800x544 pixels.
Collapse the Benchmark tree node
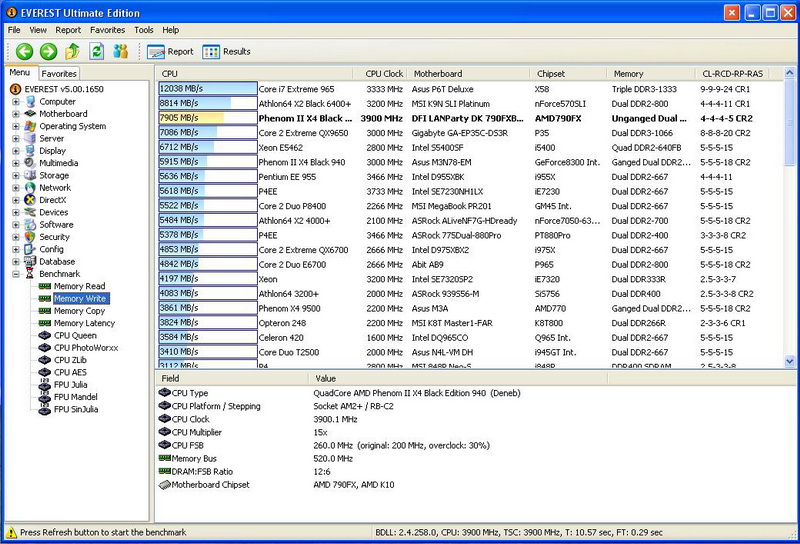(16, 274)
